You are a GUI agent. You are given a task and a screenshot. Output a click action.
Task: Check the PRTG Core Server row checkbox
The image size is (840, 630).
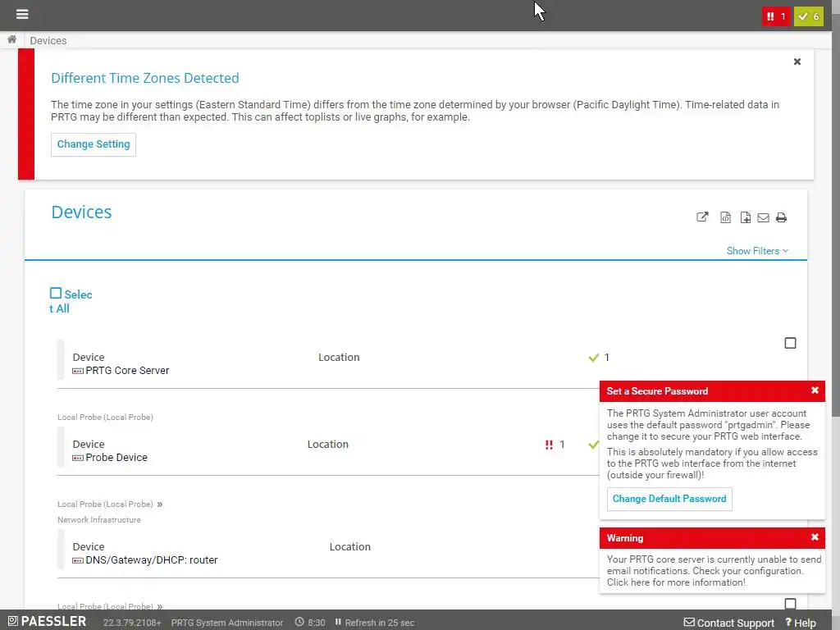coord(790,343)
